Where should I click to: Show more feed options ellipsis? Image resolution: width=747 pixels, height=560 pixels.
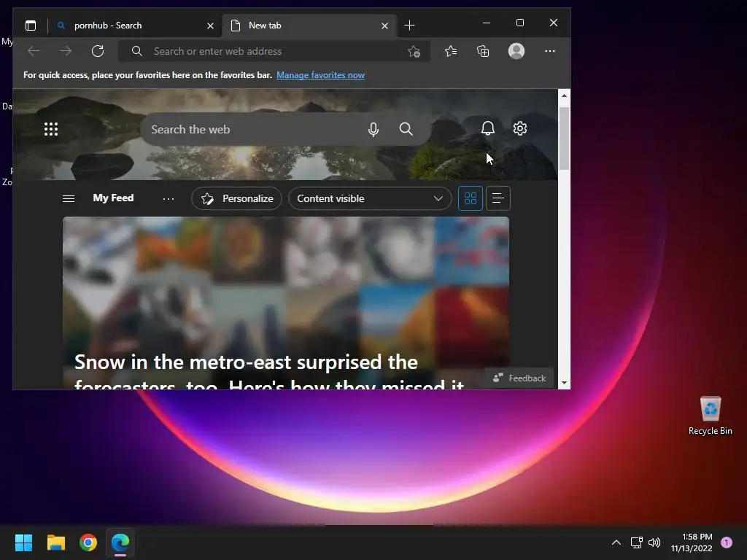click(169, 198)
